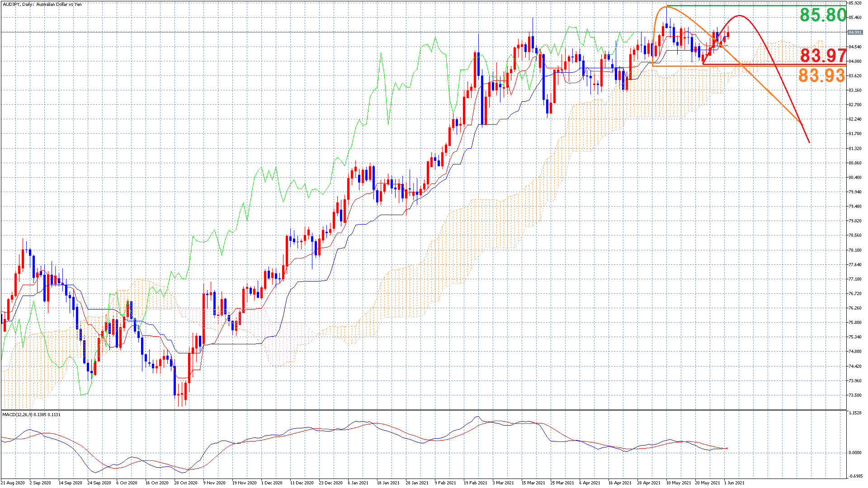Click the 1.1528 MACD scale value
This screenshot has width=868, height=488.
click(855, 413)
